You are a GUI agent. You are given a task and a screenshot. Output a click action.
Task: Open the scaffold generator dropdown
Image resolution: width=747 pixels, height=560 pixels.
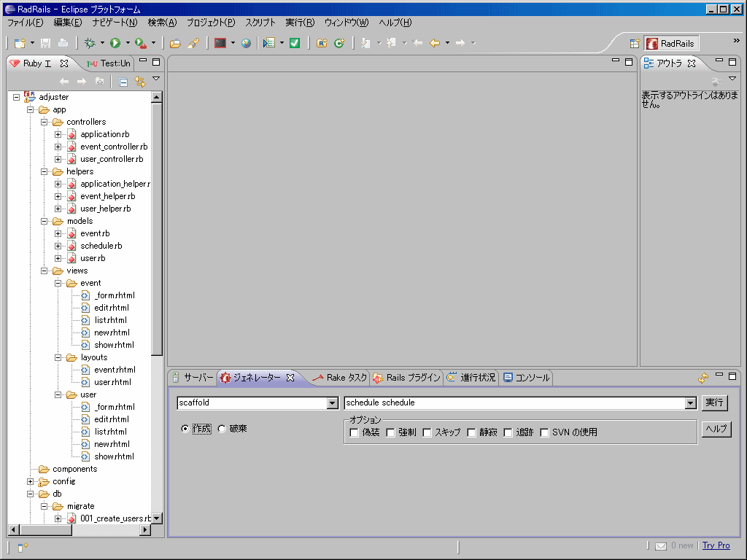333,402
